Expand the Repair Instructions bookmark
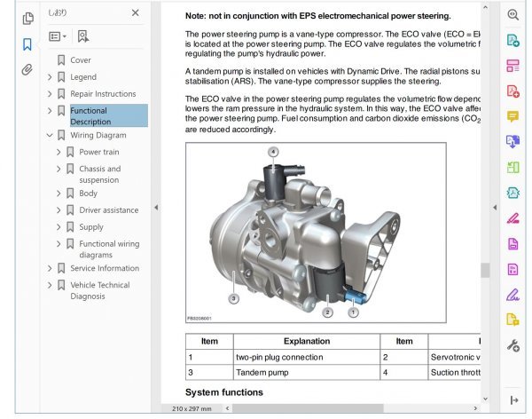The width and height of the screenshot is (532, 419). click(50, 94)
